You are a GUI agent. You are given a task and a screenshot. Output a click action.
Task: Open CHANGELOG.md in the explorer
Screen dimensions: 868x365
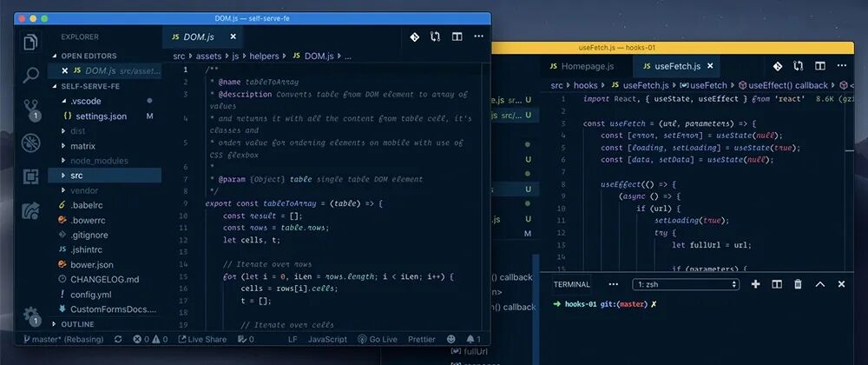pyautogui.click(x=105, y=279)
